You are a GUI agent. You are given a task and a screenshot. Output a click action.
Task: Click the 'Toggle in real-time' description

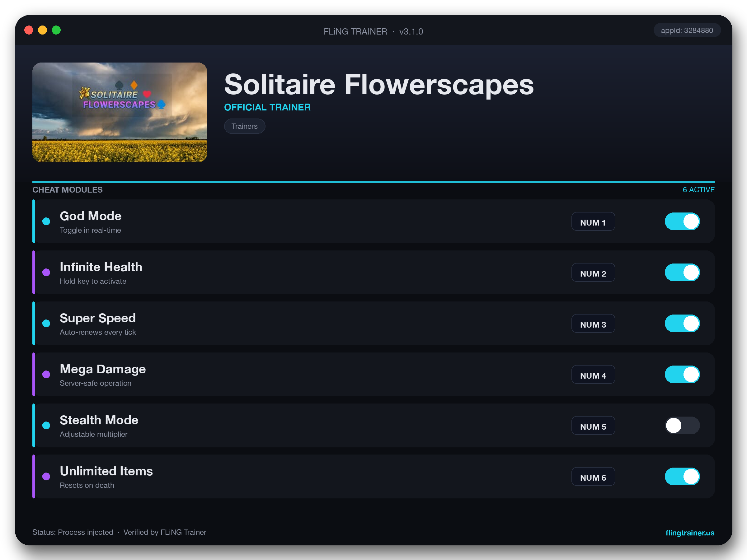[90, 230]
